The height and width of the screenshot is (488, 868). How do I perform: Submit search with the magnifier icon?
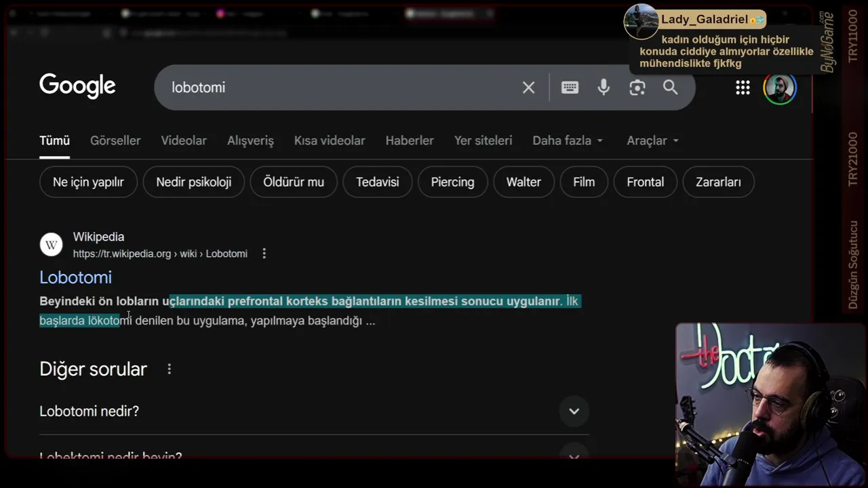[671, 87]
